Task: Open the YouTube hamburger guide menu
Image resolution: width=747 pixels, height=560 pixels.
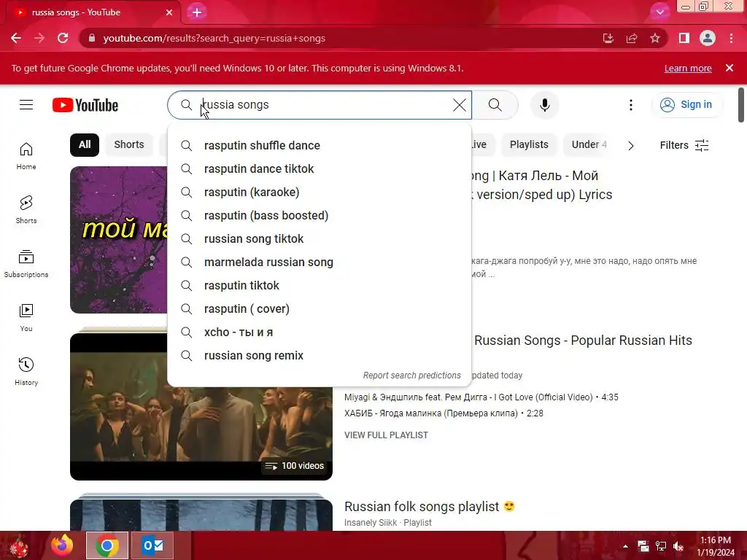Action: [26, 105]
